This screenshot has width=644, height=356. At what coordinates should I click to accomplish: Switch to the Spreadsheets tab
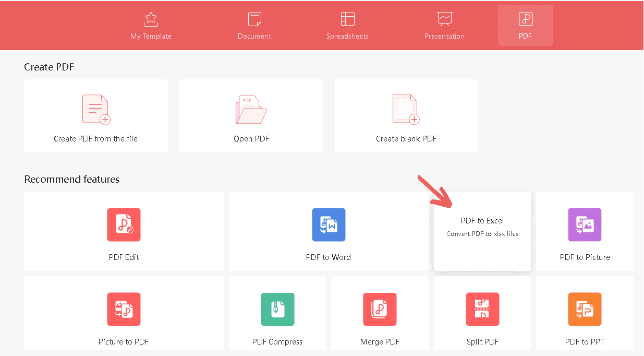point(347,26)
